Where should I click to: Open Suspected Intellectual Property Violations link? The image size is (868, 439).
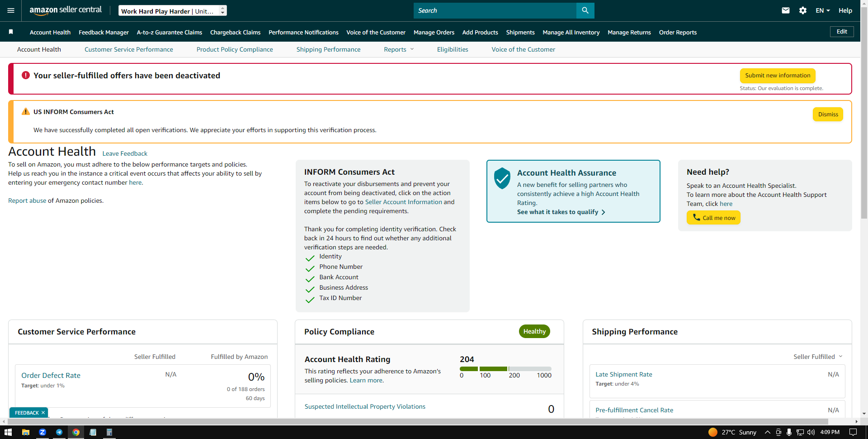click(x=365, y=406)
